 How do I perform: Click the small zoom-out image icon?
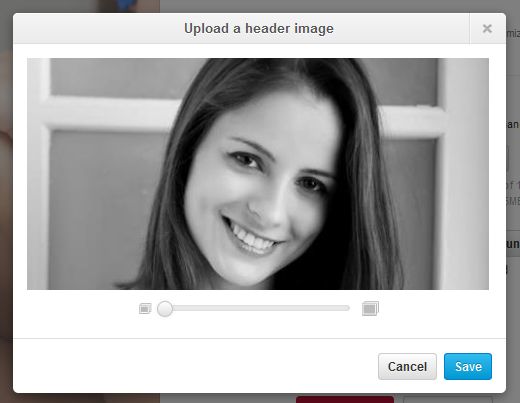(x=145, y=309)
